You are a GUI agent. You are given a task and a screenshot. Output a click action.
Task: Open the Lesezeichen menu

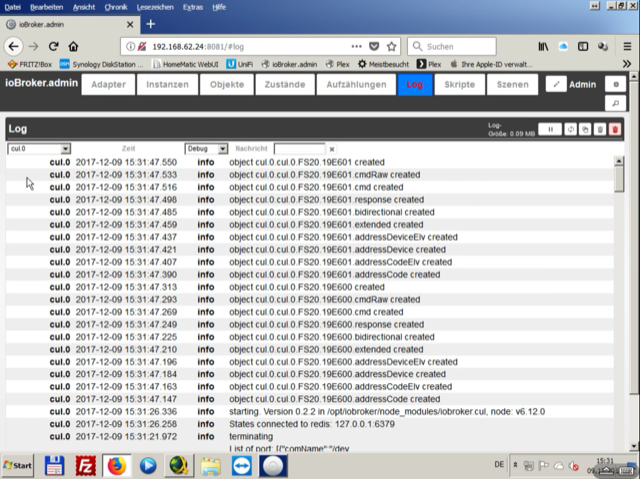click(x=155, y=7)
